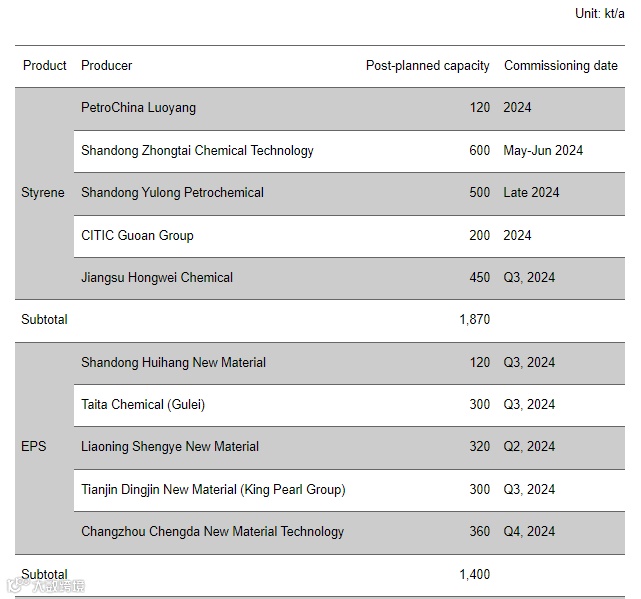Click the 'Late 2024' date

(x=531, y=193)
